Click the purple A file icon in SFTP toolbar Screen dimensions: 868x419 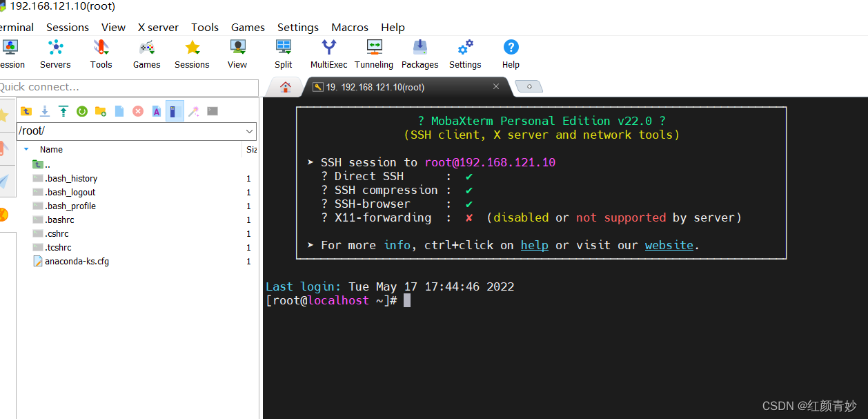point(157,111)
